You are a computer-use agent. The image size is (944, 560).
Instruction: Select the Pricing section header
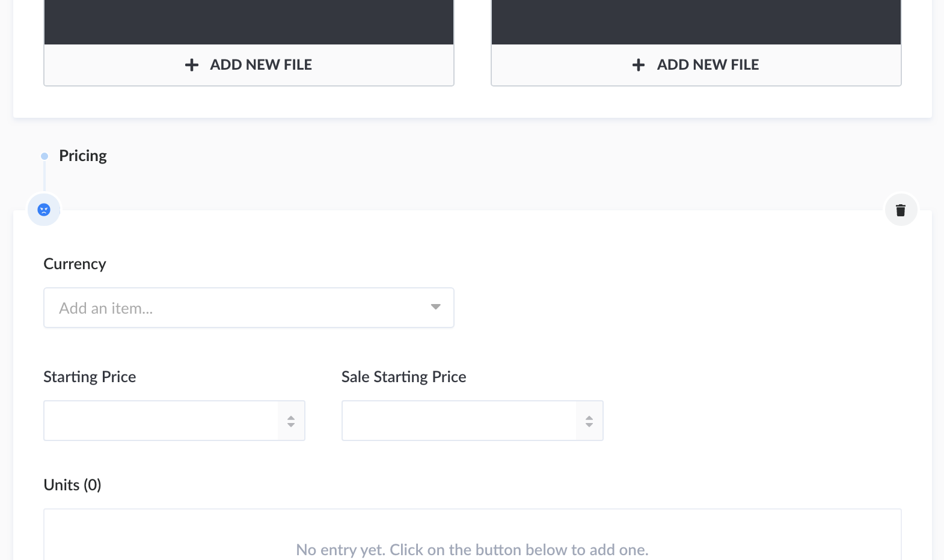click(82, 156)
